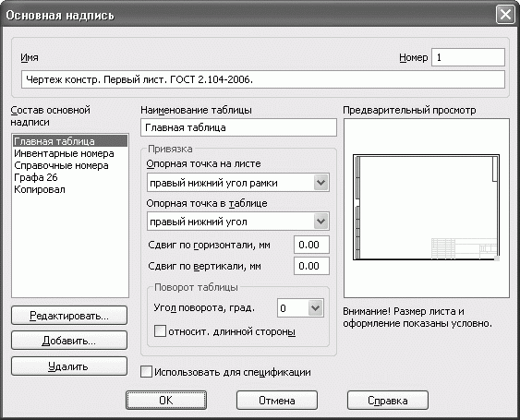Click the Наименование таблицы text field

(x=239, y=127)
